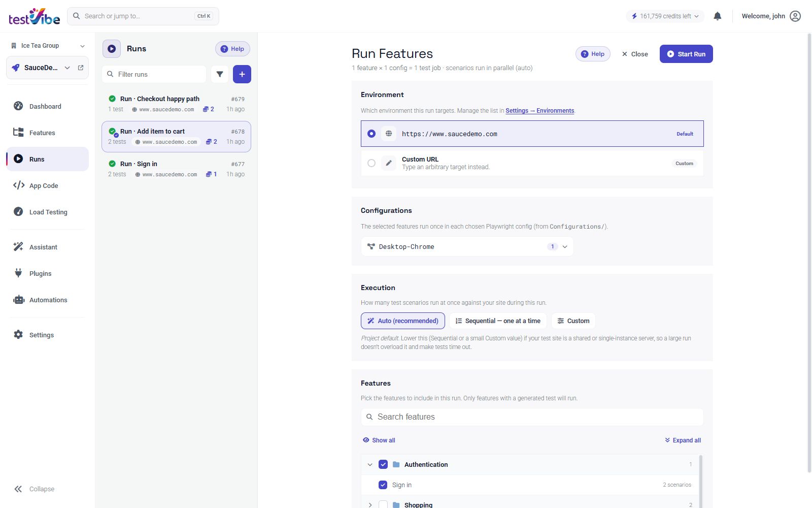Image resolution: width=812 pixels, height=508 pixels.
Task: Click green status check on Checkout happy path
Action: click(112, 99)
